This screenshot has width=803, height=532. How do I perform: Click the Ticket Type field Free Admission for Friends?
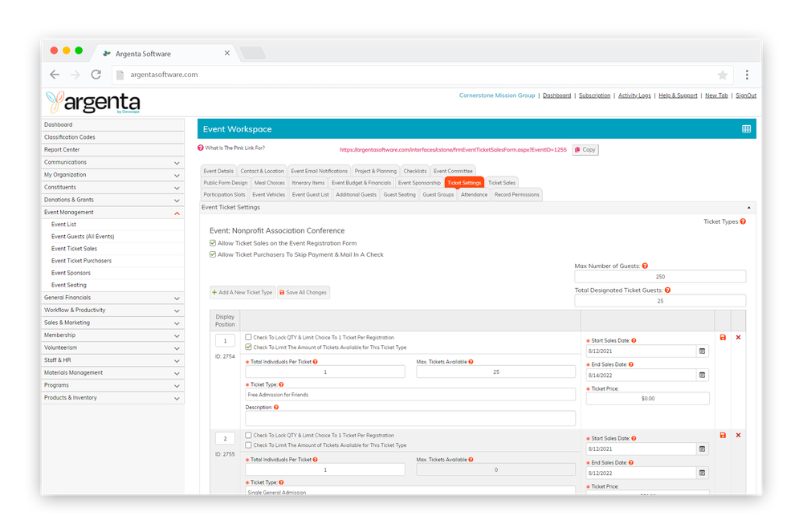410,395
